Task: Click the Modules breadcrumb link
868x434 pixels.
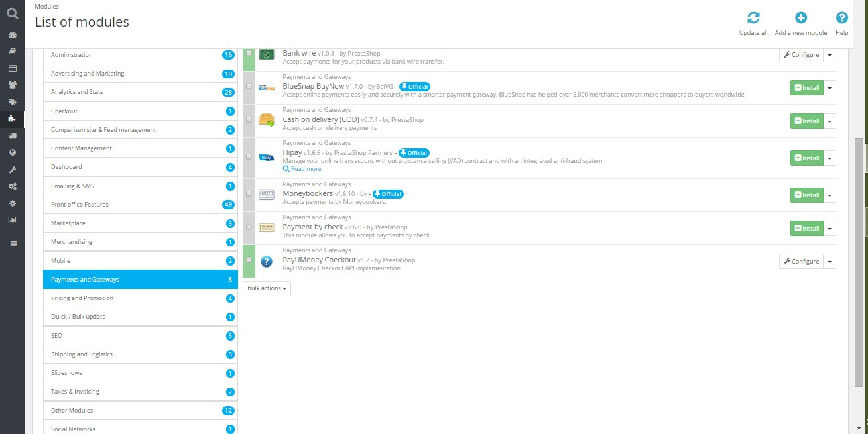Action: coord(47,7)
